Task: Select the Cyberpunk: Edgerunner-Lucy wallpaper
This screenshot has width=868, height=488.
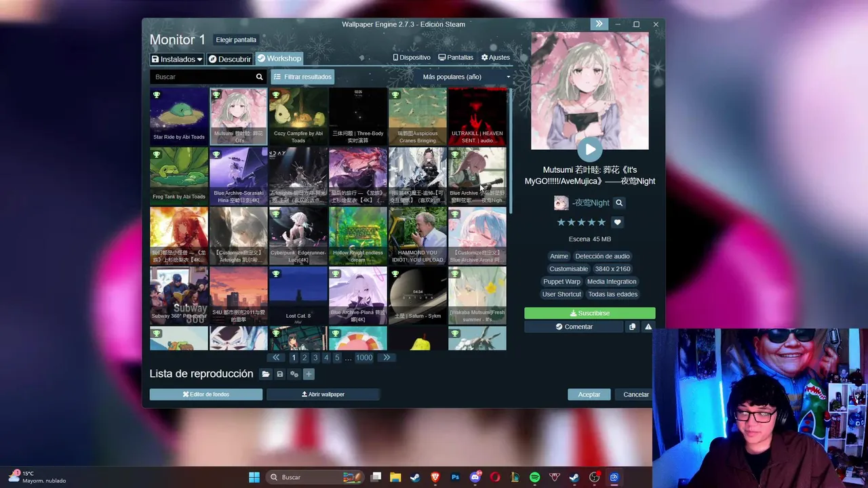Action: [x=298, y=235]
